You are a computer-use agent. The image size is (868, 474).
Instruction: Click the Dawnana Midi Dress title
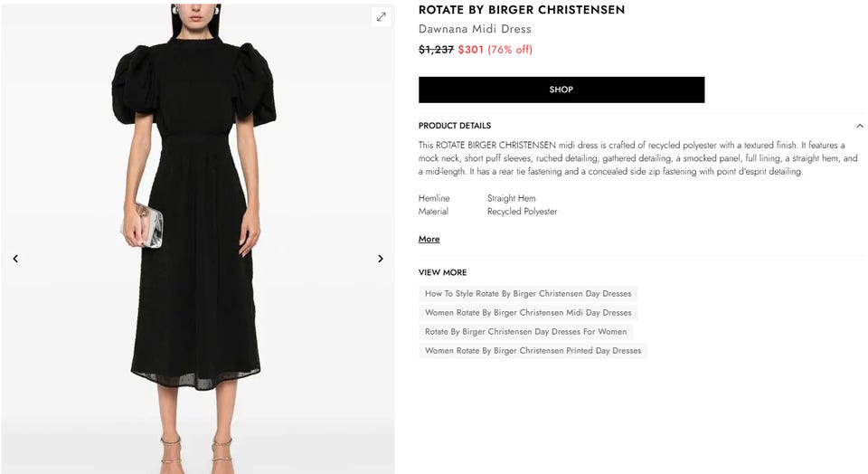click(475, 29)
